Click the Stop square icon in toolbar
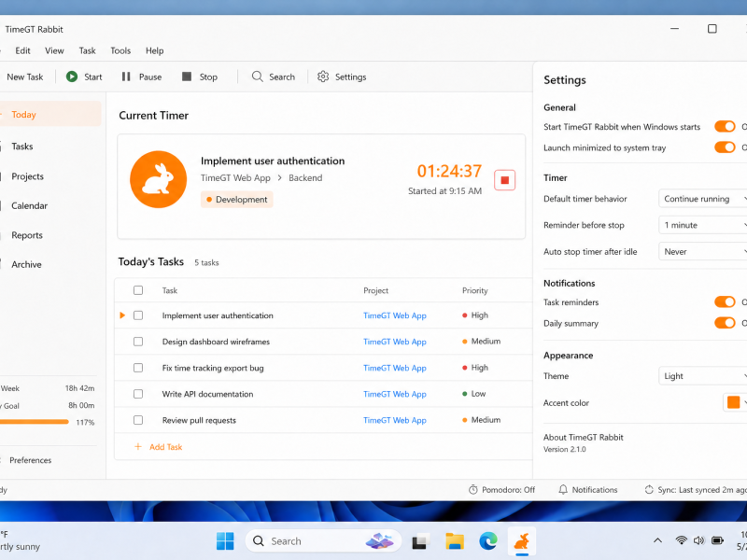 [x=187, y=77]
